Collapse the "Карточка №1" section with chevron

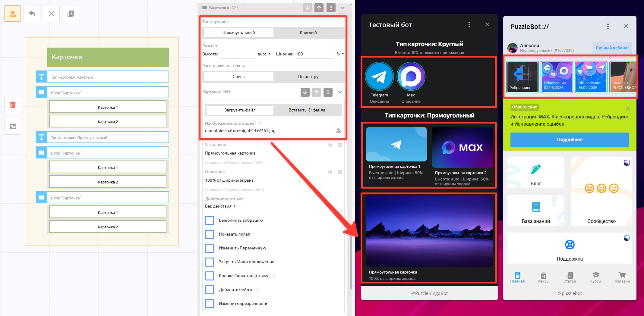340,92
